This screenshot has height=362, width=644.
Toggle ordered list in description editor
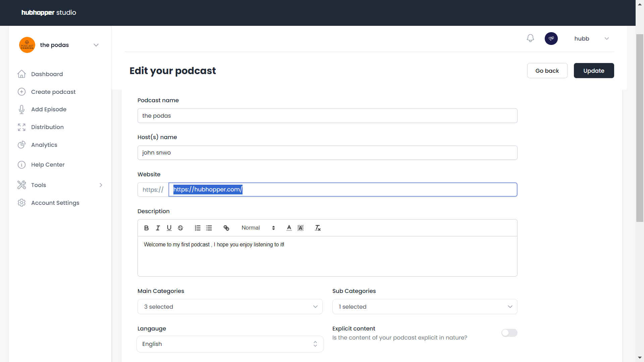point(198,228)
